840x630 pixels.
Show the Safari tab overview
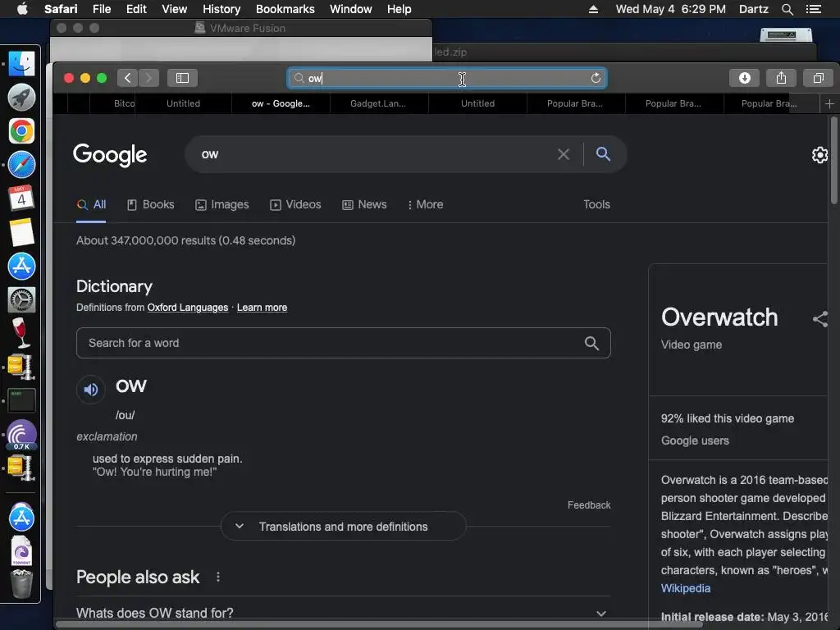click(x=818, y=78)
